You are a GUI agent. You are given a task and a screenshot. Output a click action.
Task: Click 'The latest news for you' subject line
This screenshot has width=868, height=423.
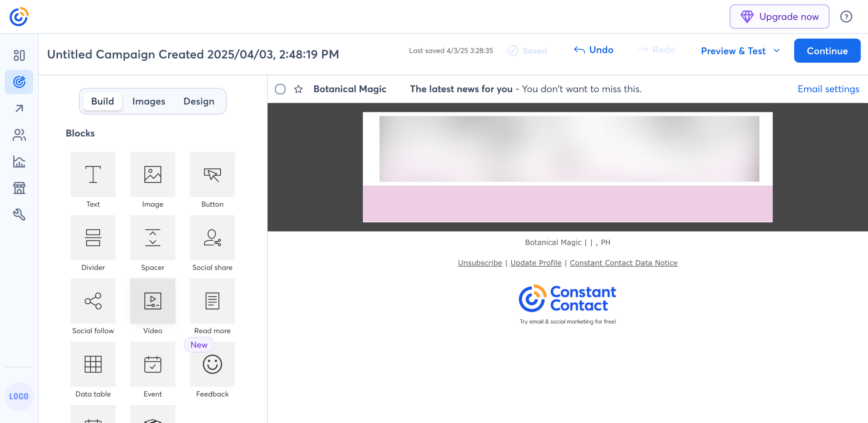click(x=461, y=89)
